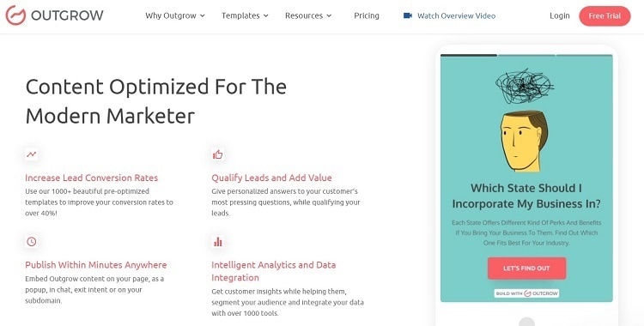Screen dimensions: 644x326
Task: Click the trend line chart icon
Action: tap(32, 154)
